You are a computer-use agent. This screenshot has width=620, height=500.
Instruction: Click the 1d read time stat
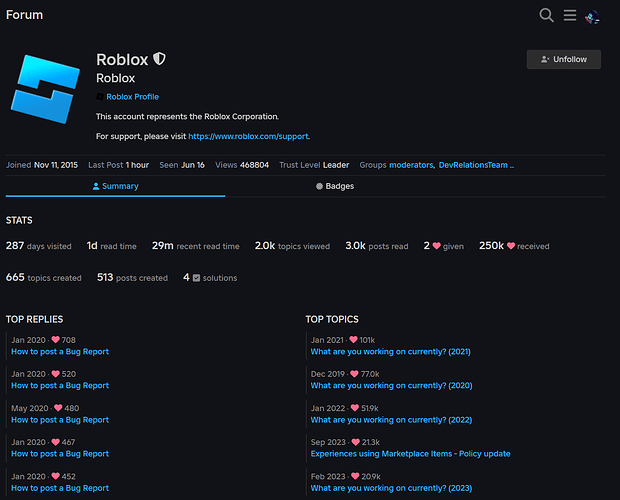112,246
